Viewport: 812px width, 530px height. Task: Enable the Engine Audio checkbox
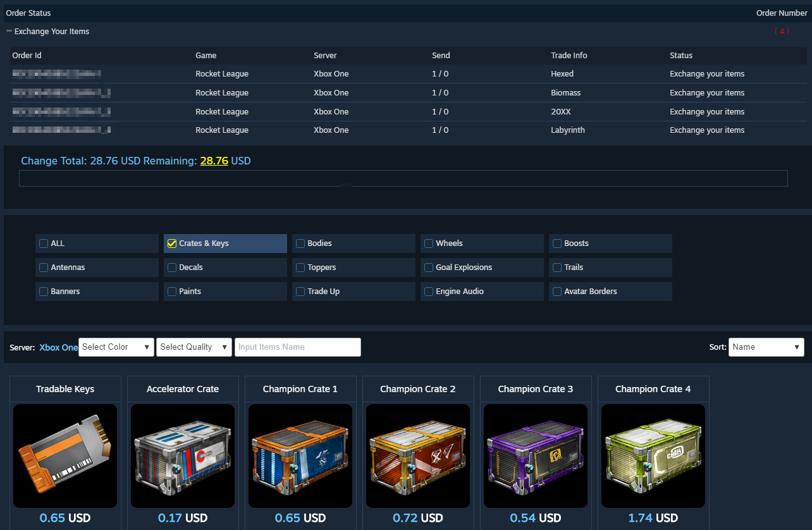click(x=429, y=292)
